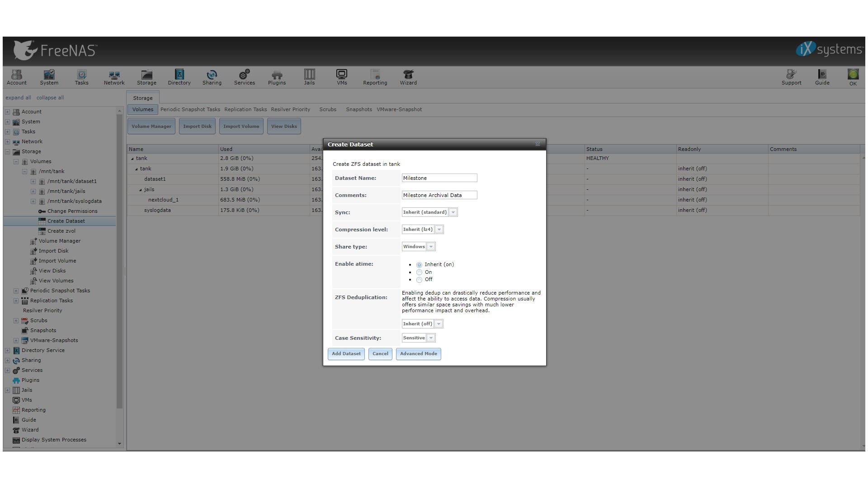The image size is (868, 488).
Task: Click the Add Dataset button
Action: pos(346,354)
